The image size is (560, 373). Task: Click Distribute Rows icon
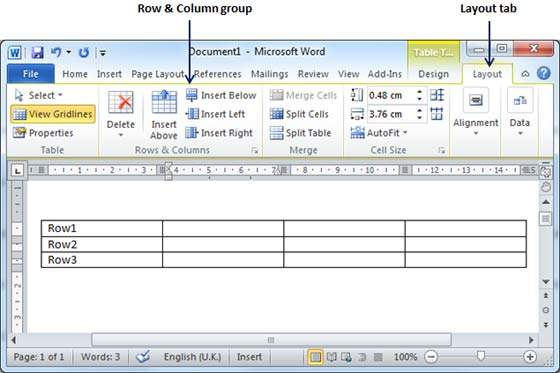pyautogui.click(x=437, y=95)
